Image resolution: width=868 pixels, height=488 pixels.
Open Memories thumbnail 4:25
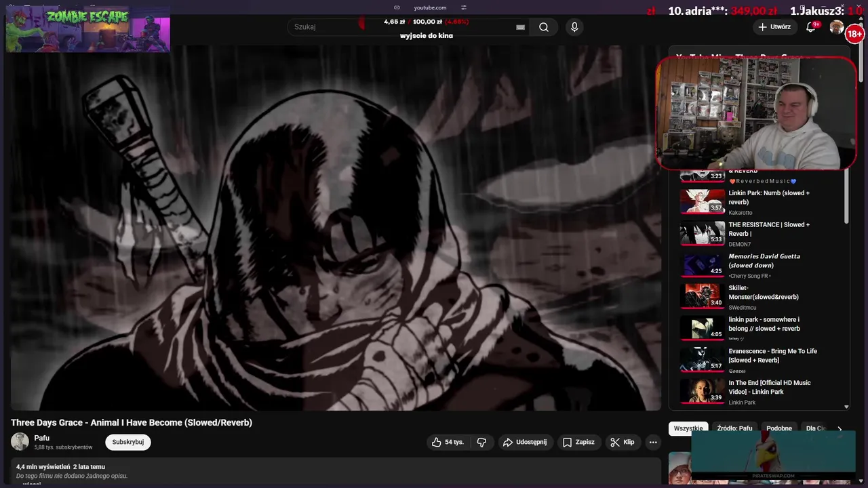[x=703, y=264]
